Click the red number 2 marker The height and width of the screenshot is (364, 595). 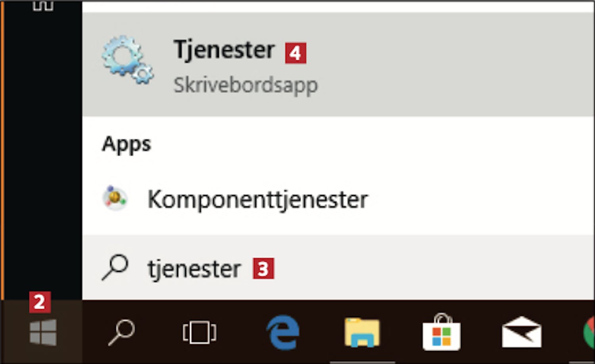40,303
